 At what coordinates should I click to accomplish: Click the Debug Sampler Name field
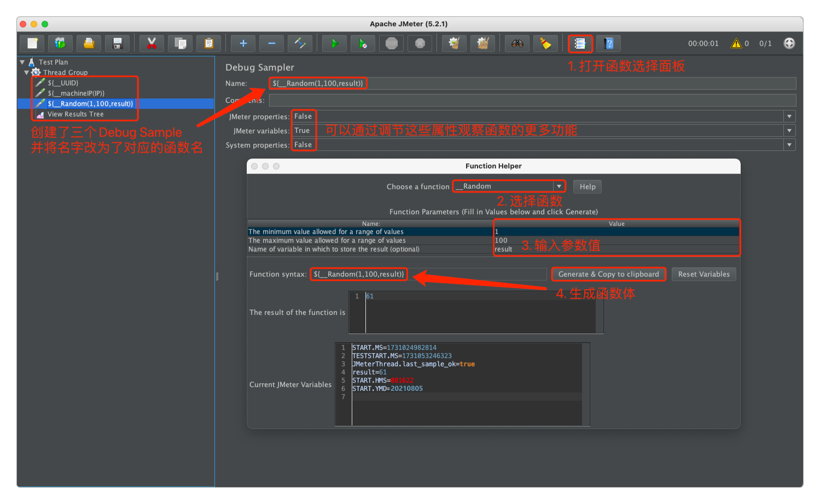coord(532,84)
